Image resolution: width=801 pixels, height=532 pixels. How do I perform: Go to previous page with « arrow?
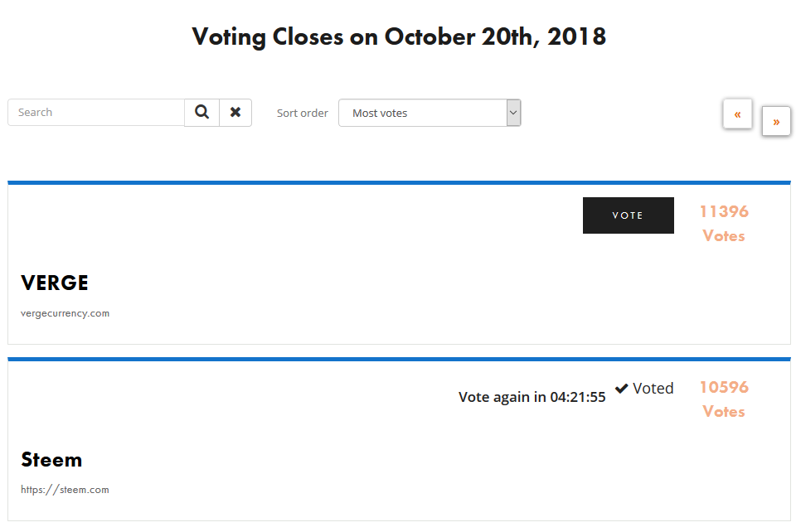[x=737, y=114]
